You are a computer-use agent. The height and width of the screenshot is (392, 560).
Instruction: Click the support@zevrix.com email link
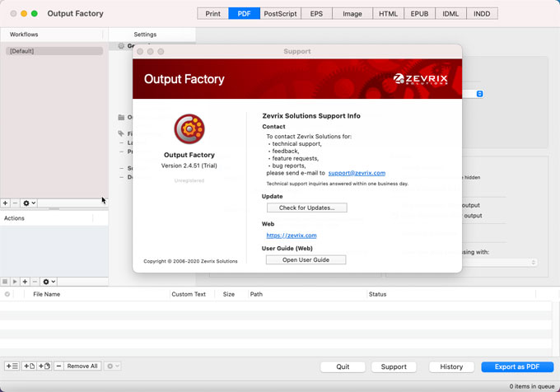click(357, 173)
